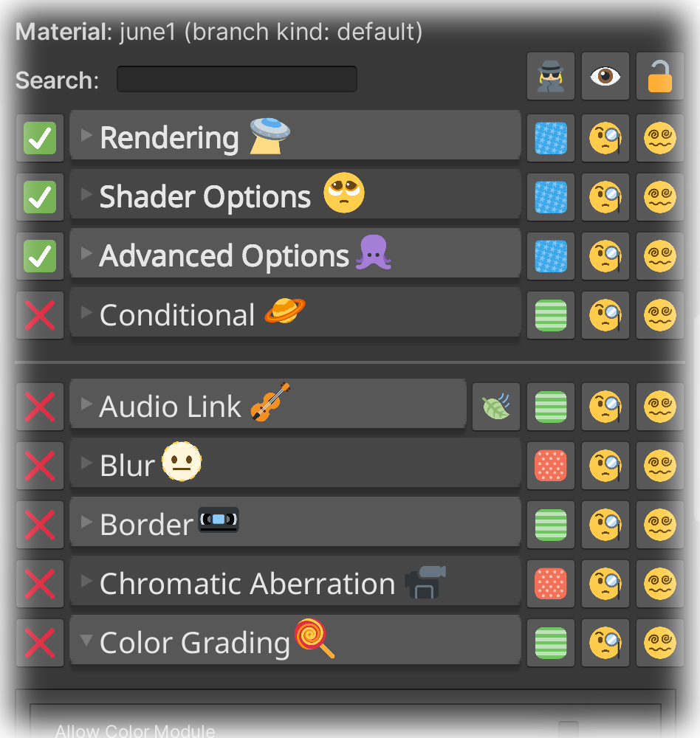Viewport: 700px width, 738px height.
Task: Click into the Search input field
Action: tap(236, 79)
